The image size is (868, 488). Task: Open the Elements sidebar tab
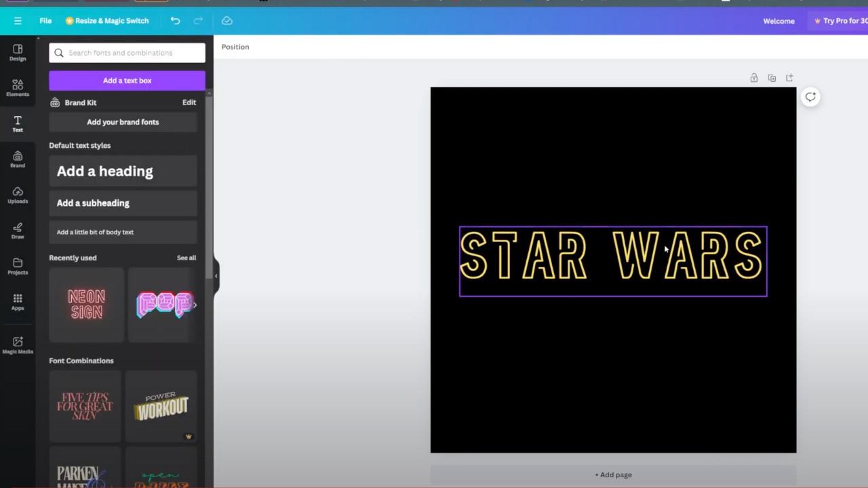pyautogui.click(x=18, y=88)
